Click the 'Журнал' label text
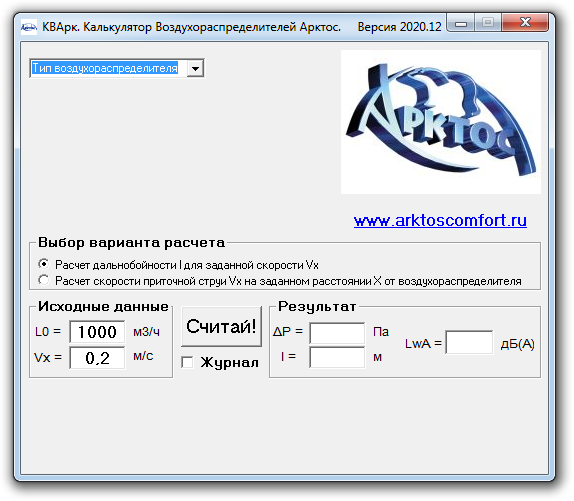Viewport: 574px width, 501px height. click(x=230, y=362)
